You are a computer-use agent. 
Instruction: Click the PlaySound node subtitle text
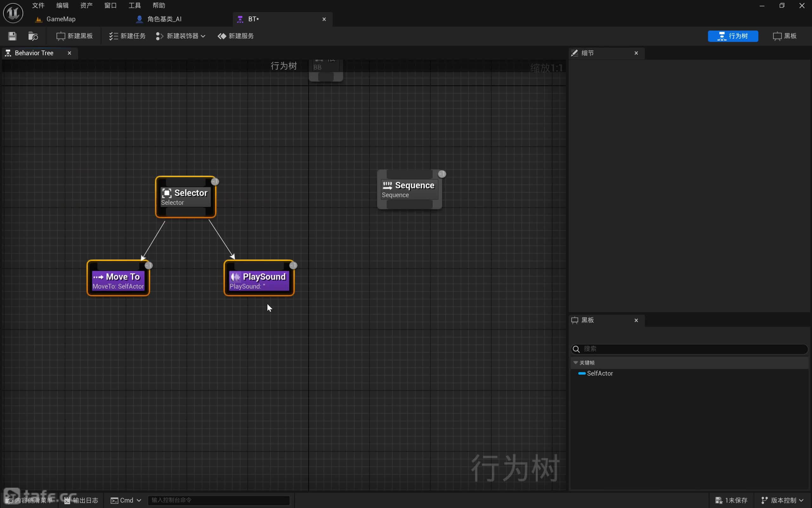pos(247,286)
